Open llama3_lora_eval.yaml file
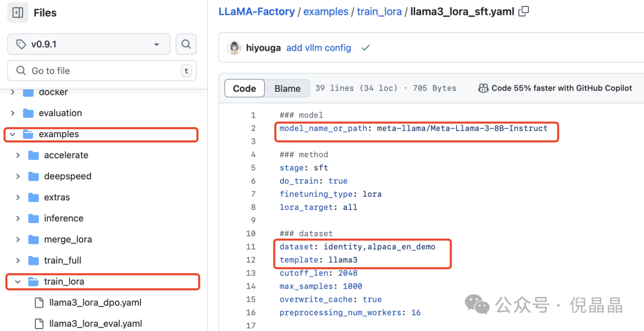 95,324
